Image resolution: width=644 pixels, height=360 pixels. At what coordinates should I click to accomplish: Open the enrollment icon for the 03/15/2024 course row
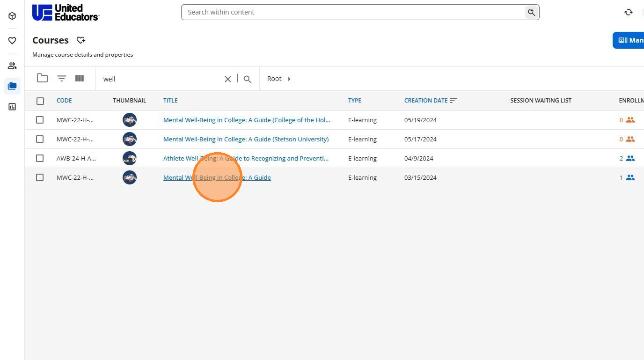click(x=630, y=177)
